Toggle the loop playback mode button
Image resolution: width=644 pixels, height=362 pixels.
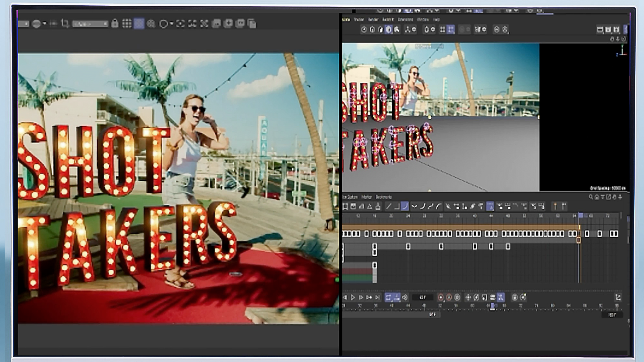(x=388, y=297)
